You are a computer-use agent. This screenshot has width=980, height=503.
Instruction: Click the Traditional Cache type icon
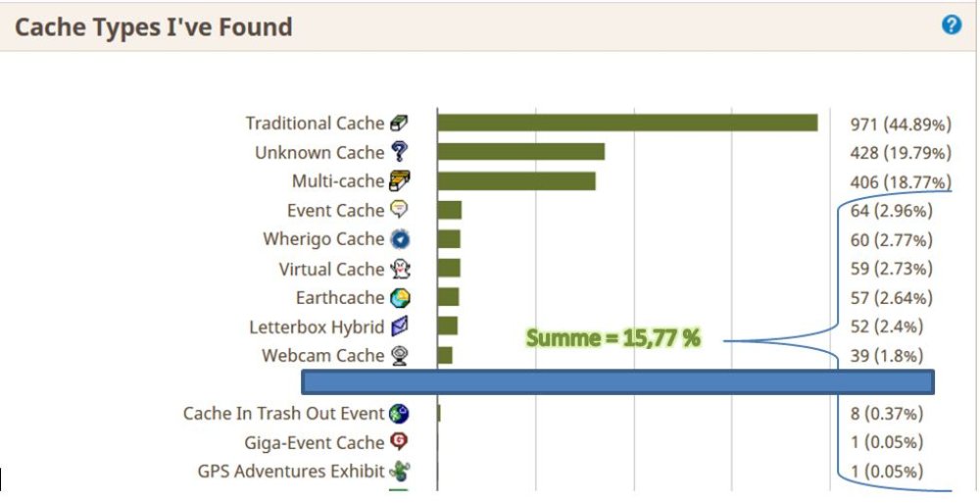tap(398, 124)
